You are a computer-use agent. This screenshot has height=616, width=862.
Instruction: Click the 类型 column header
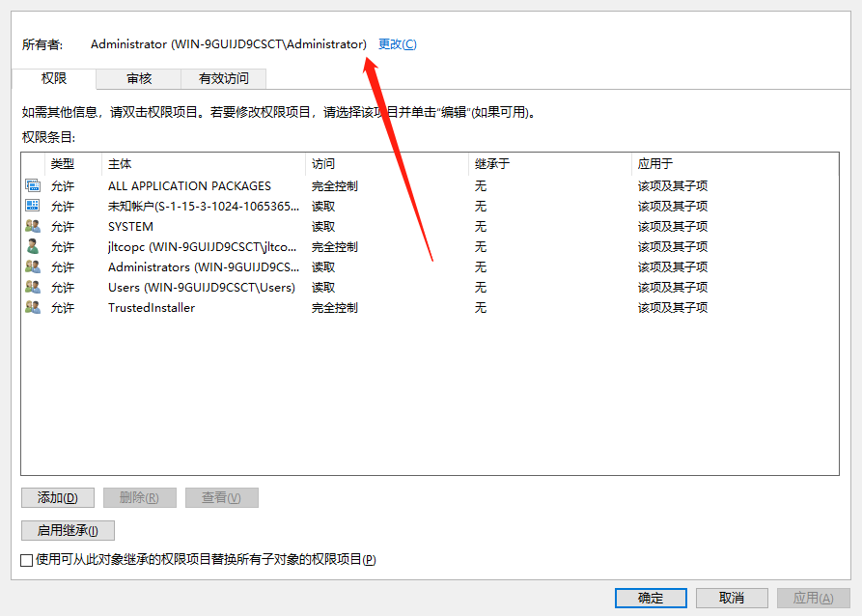click(73, 164)
